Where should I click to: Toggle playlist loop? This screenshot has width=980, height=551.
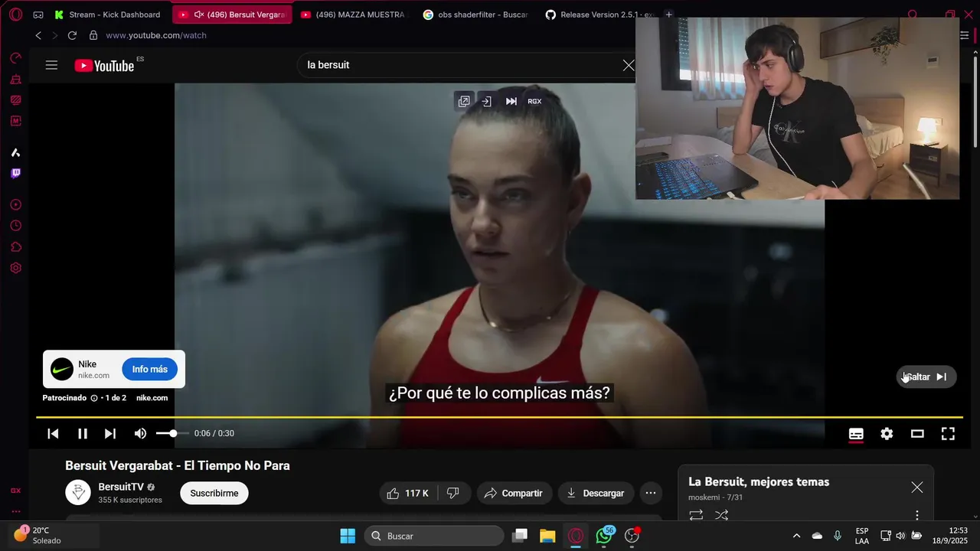(696, 515)
